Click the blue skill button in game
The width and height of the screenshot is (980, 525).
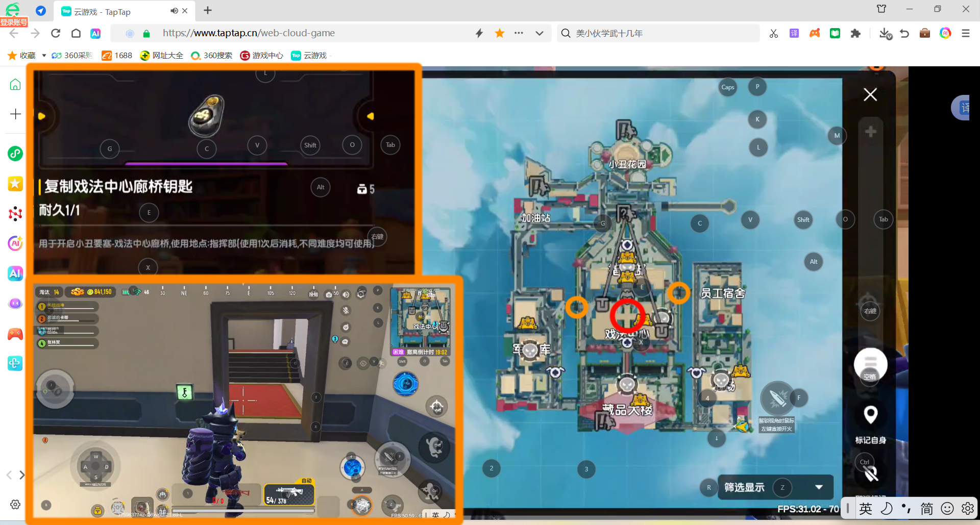tap(406, 384)
